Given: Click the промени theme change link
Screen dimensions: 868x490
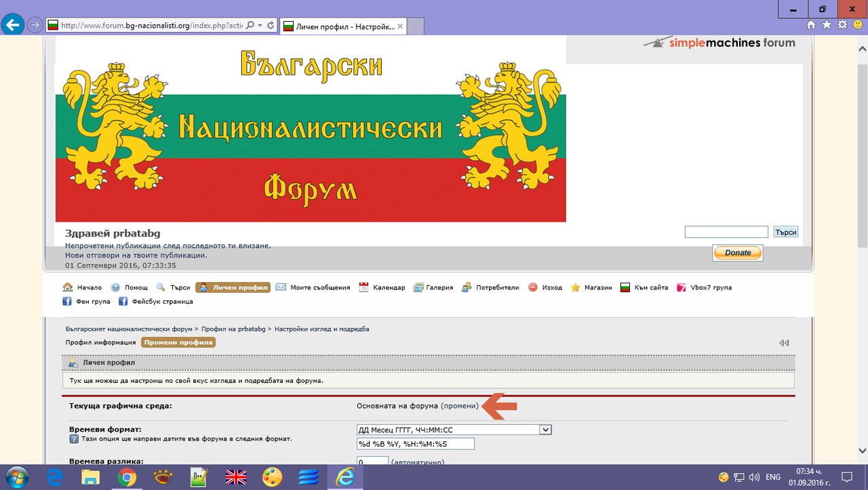Looking at the screenshot, I should coord(460,405).
